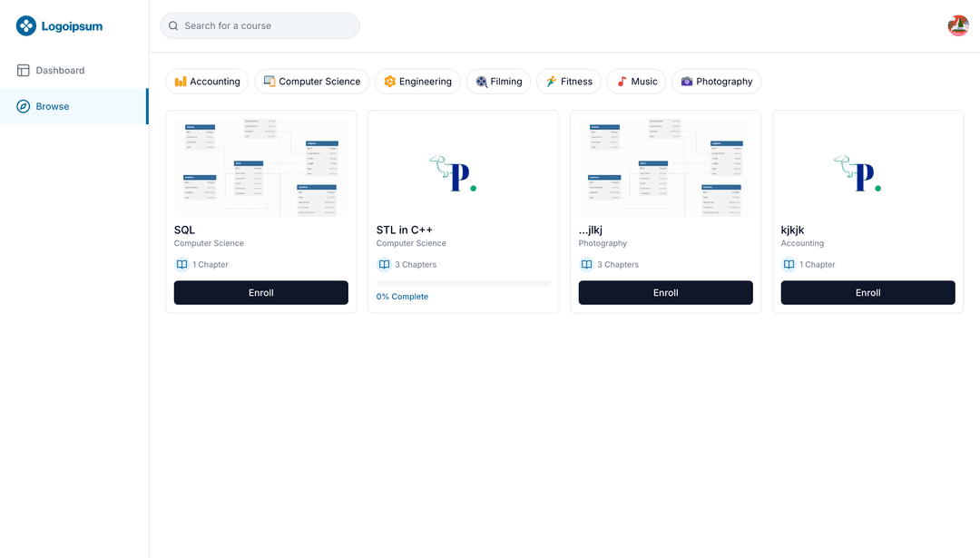Image resolution: width=980 pixels, height=558 pixels.
Task: Click the Logoipsum logo icon
Action: click(24, 25)
